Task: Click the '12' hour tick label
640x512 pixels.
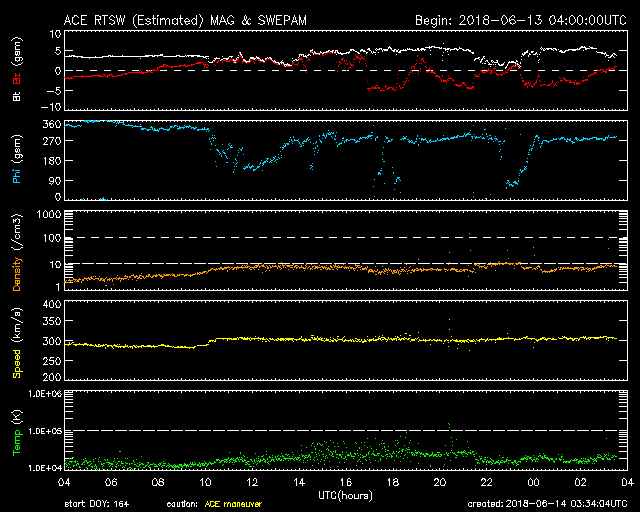Action: click(x=252, y=483)
